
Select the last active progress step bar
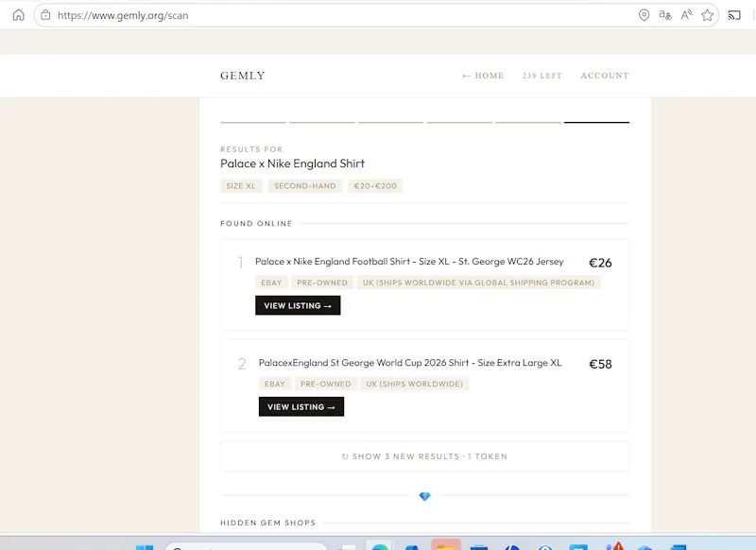(x=596, y=123)
